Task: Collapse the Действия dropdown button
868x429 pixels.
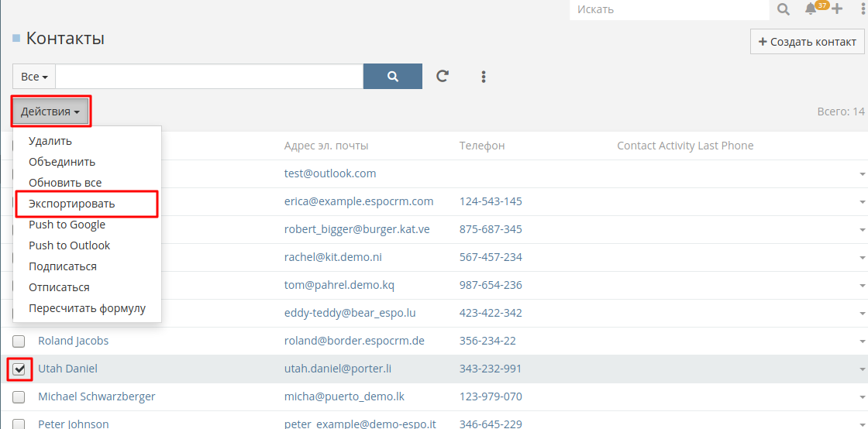Action: click(50, 112)
